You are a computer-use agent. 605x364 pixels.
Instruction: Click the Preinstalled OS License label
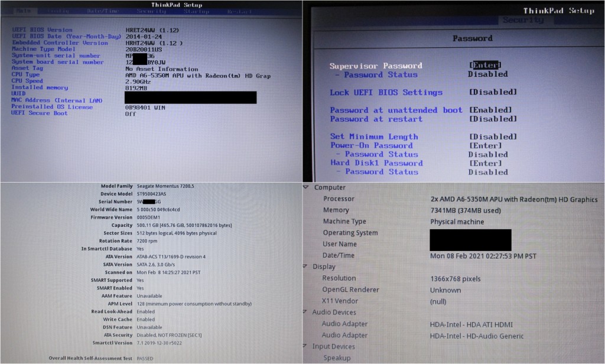click(52, 106)
